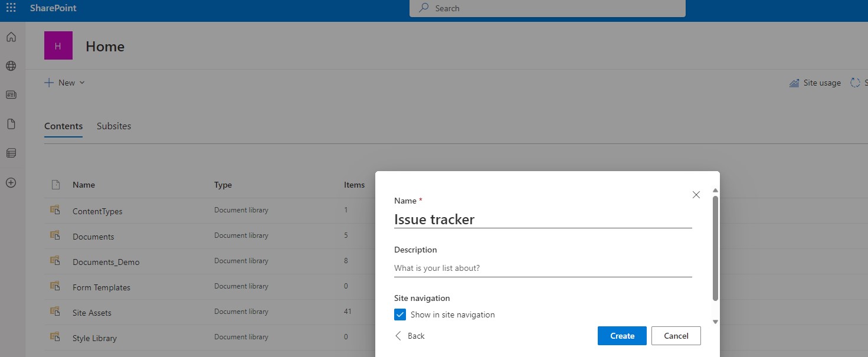Click the Cancel button

click(676, 336)
